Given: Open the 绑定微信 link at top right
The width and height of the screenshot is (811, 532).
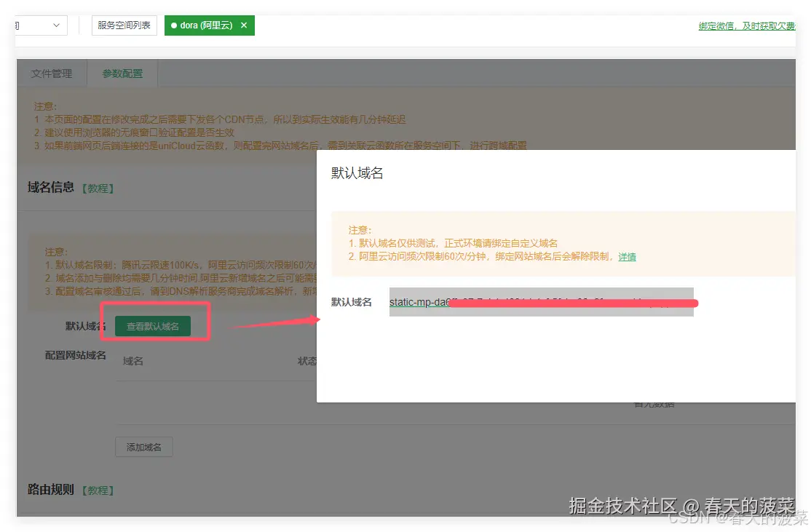Looking at the screenshot, I should tap(747, 26).
